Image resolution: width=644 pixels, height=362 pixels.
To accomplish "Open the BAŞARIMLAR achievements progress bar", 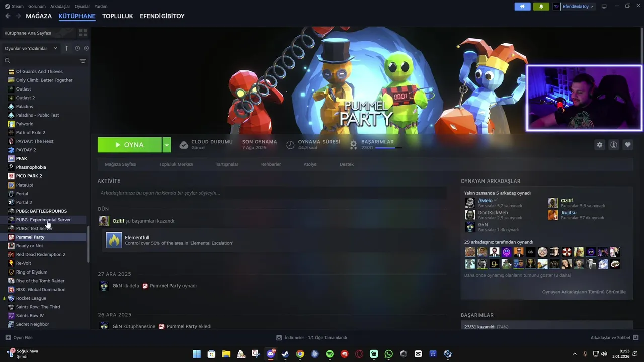I will (388, 148).
